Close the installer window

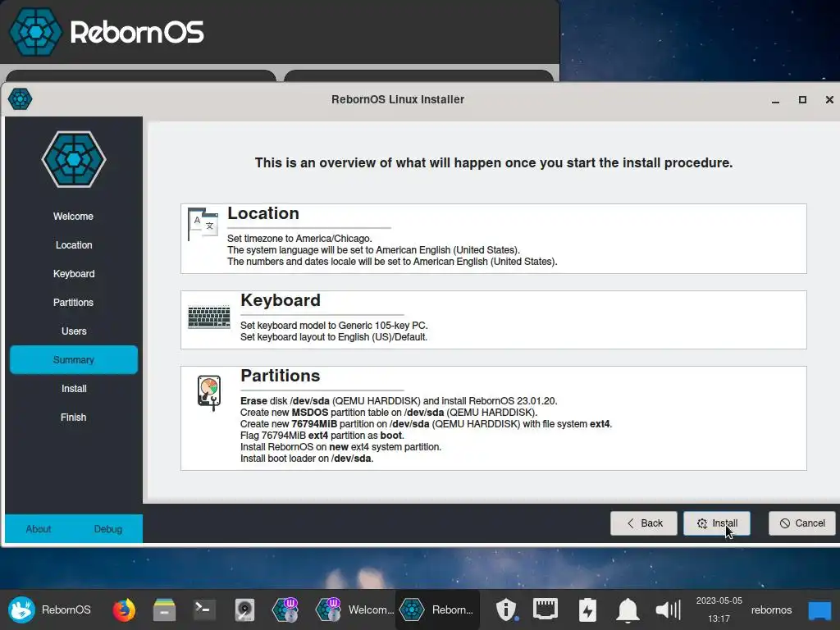[x=829, y=100]
